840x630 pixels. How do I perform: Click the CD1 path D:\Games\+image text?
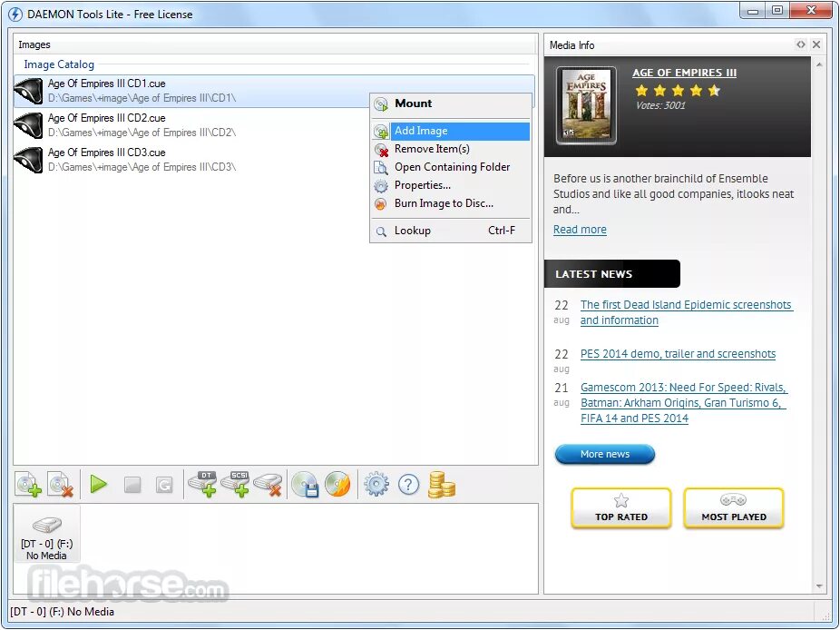point(142,98)
